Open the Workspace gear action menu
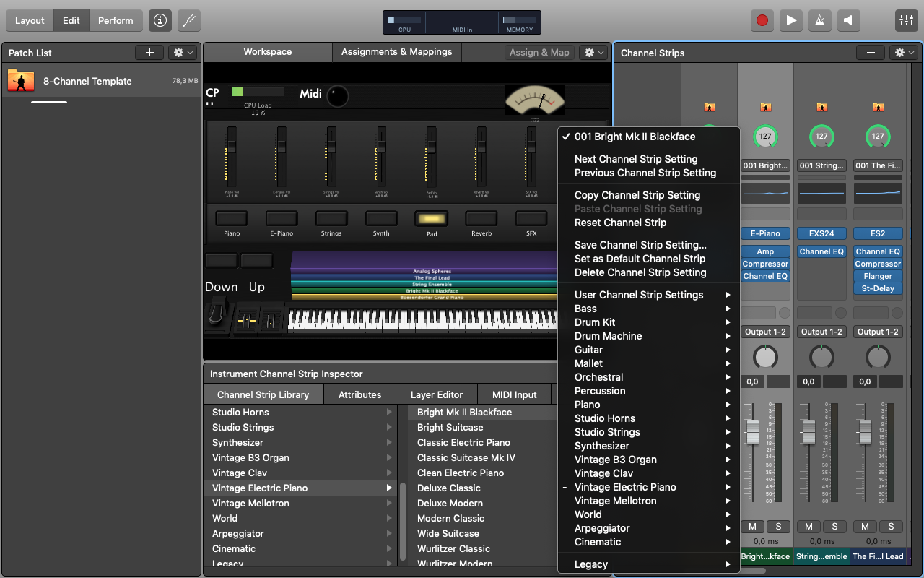 [x=593, y=52]
